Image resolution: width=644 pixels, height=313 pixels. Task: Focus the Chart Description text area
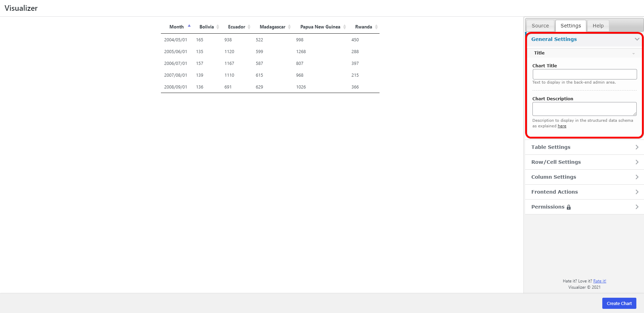pos(584,109)
